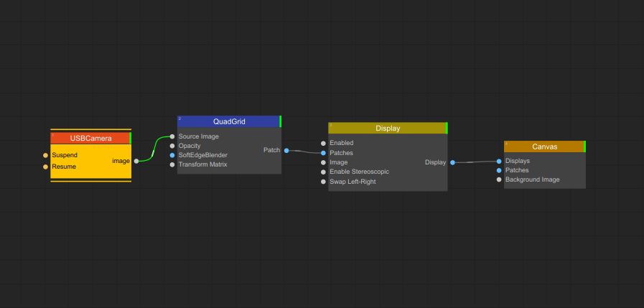The image size is (644, 308).
Task: Select the wire between Patch and Patches
Action: (x=304, y=152)
